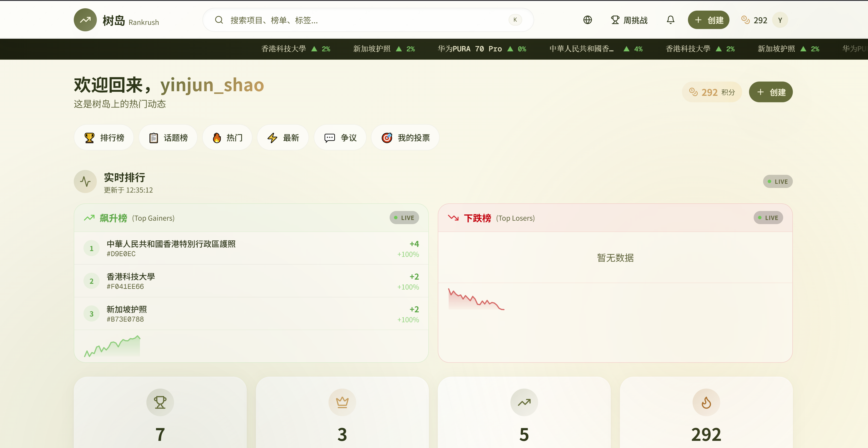
Task: Click the 树岛 Rankrush title
Action: click(x=131, y=20)
